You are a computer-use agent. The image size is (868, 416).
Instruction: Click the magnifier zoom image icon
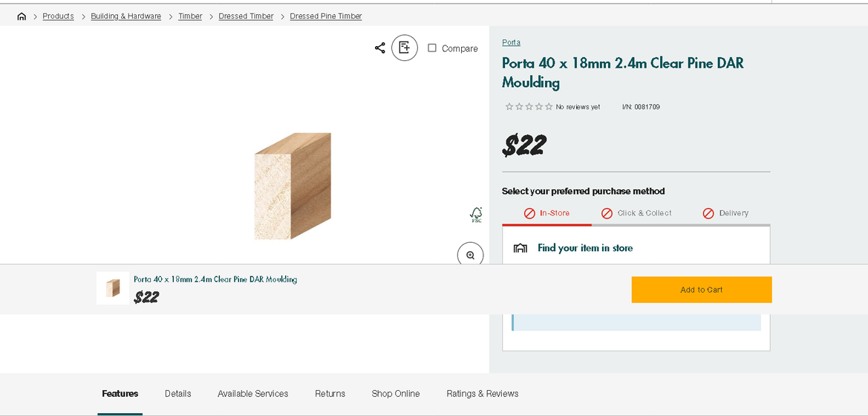point(470,255)
